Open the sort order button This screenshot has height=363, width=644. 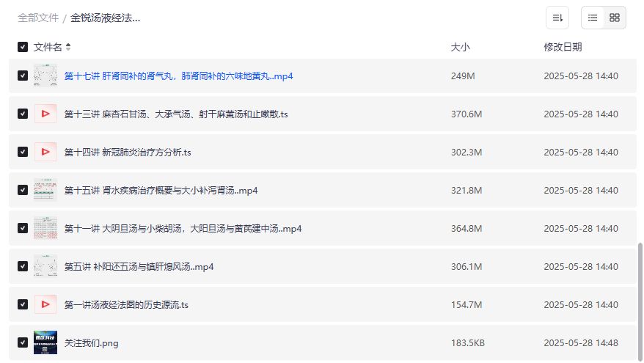(x=557, y=18)
